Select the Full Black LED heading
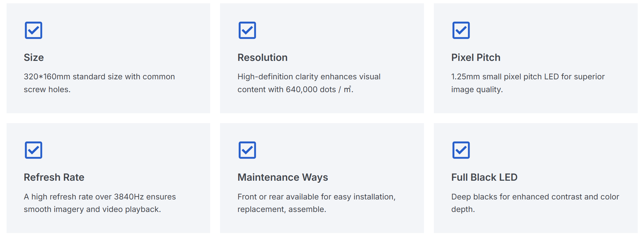The width and height of the screenshot is (644, 236). [x=484, y=177]
